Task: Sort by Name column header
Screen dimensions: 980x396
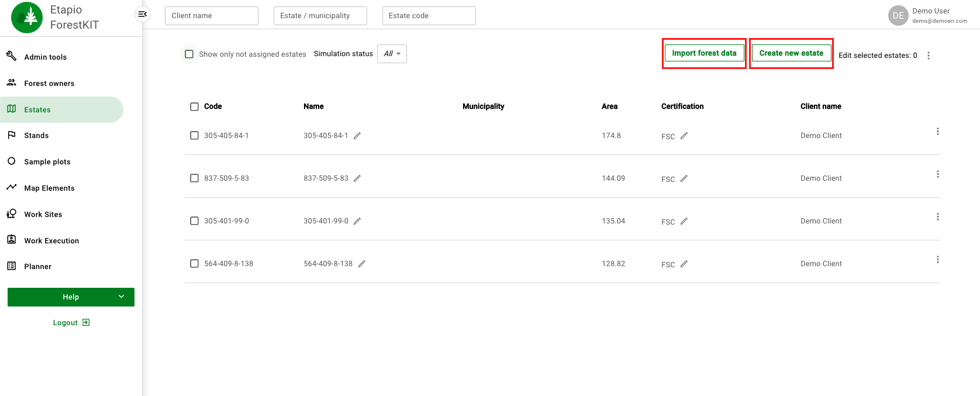Action: coord(313,106)
